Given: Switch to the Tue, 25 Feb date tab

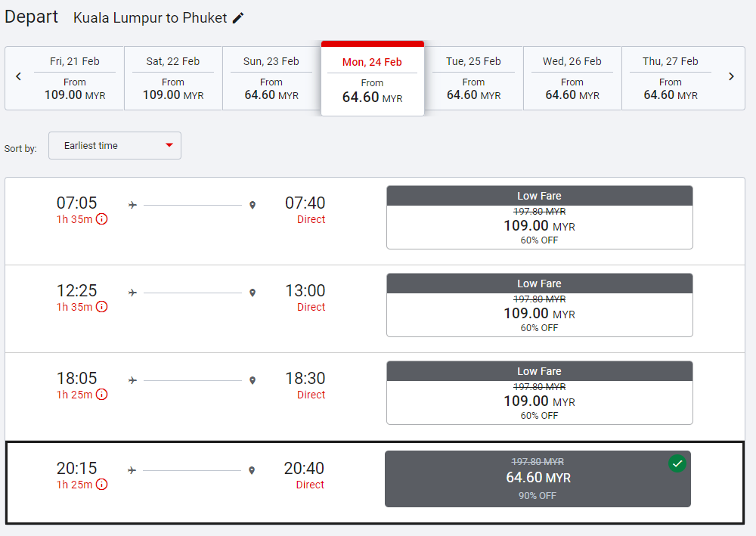Looking at the screenshot, I should pyautogui.click(x=473, y=79).
